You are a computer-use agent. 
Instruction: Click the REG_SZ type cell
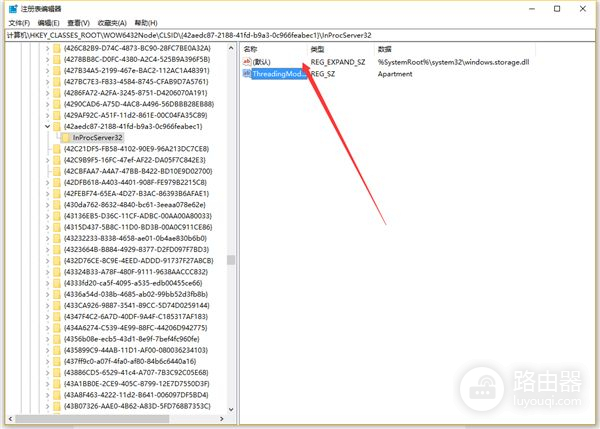pyautogui.click(x=323, y=74)
